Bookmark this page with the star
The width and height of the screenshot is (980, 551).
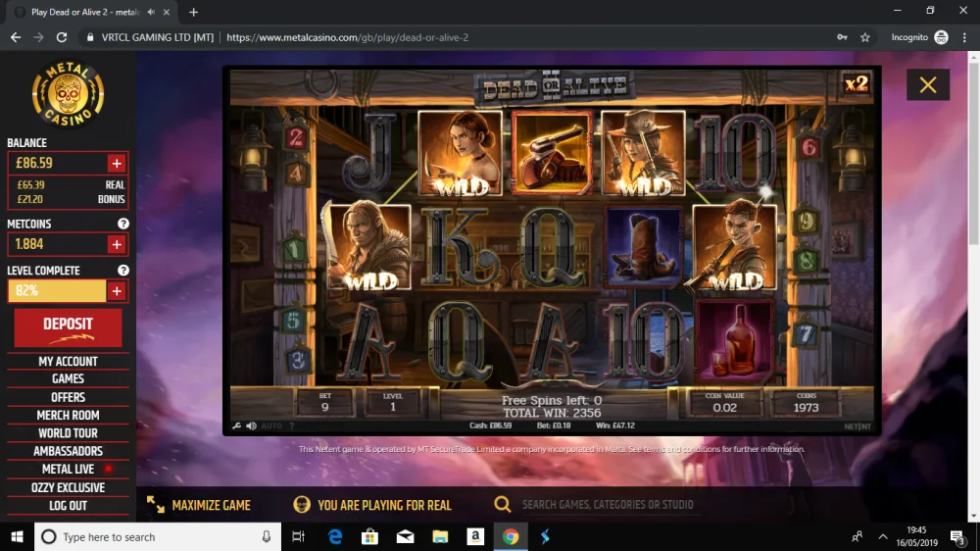click(865, 37)
